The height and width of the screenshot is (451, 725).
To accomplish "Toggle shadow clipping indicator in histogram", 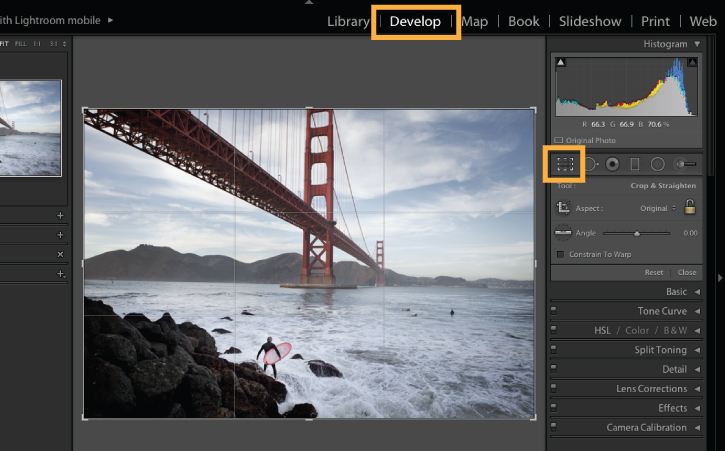I will 560,62.
